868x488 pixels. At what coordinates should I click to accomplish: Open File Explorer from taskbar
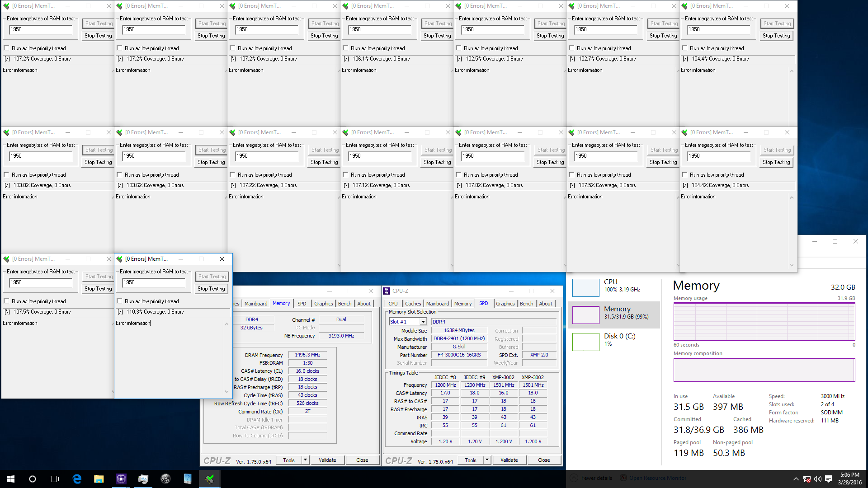99,479
